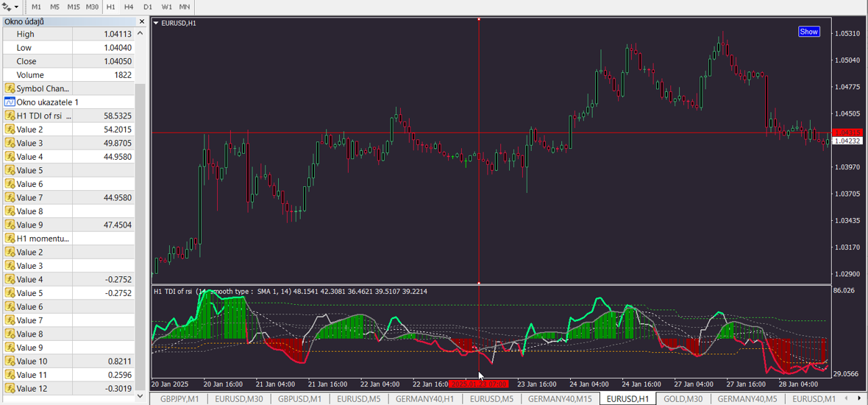The width and height of the screenshot is (868, 405).
Task: Click the icon beside Value 10
Action: click(10, 362)
